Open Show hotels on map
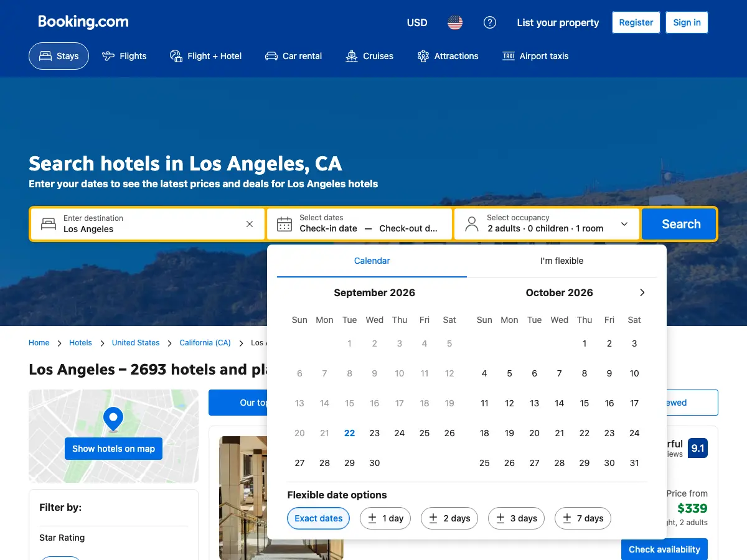 pos(113,449)
